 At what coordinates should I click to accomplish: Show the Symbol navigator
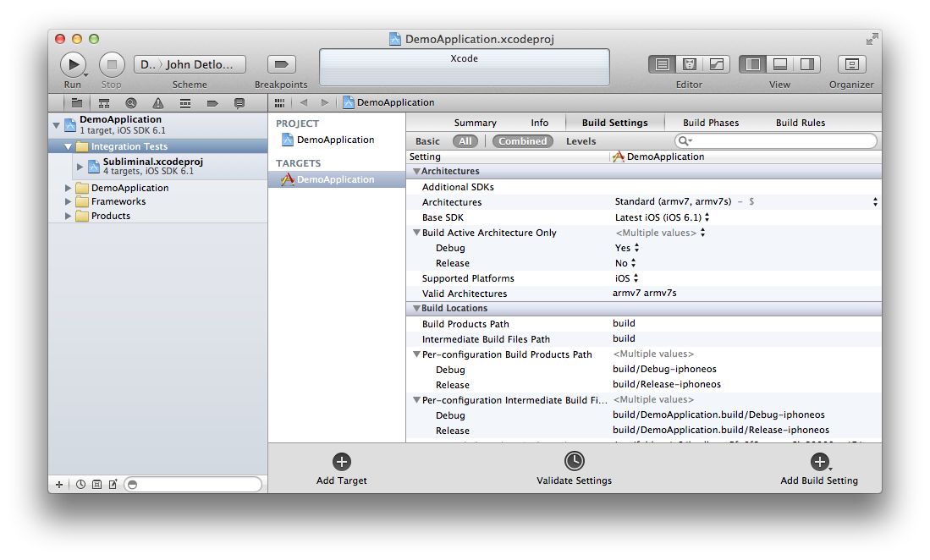[x=104, y=103]
